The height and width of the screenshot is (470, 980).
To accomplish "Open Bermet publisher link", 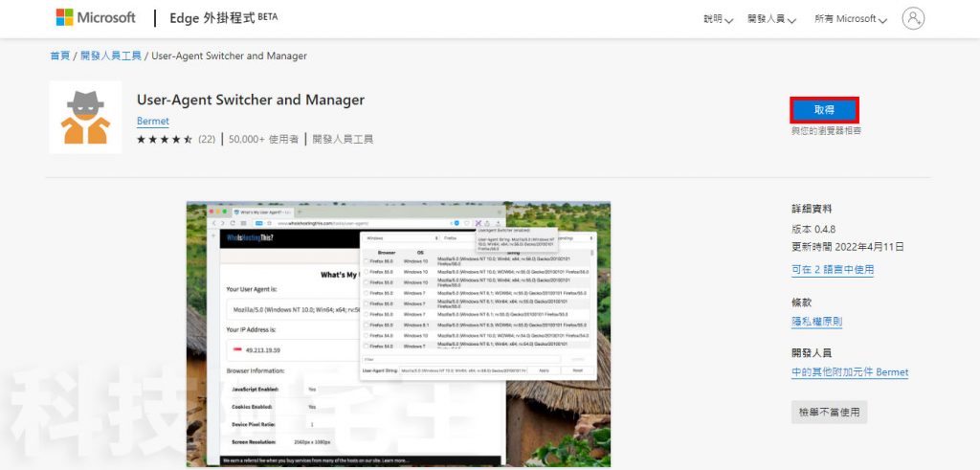I will click(152, 121).
